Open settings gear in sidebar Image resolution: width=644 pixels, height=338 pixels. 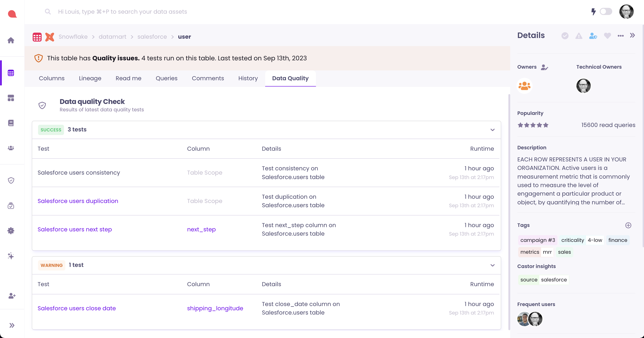tap(11, 230)
